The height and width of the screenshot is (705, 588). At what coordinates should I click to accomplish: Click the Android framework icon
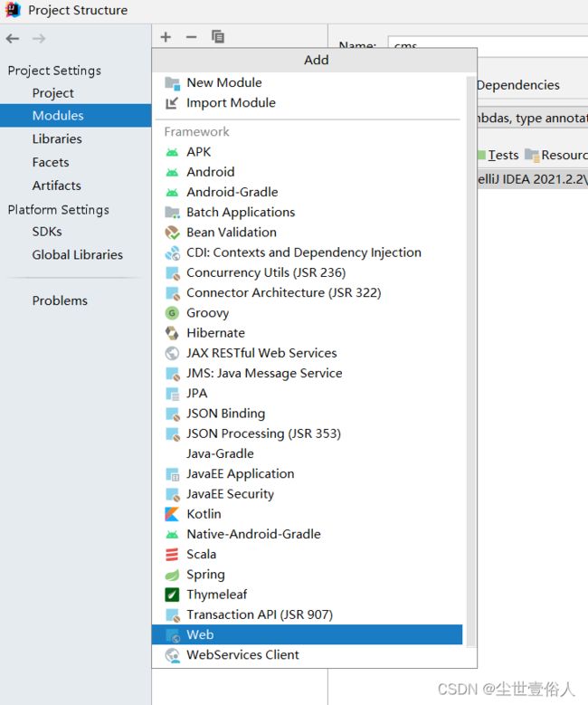click(172, 172)
